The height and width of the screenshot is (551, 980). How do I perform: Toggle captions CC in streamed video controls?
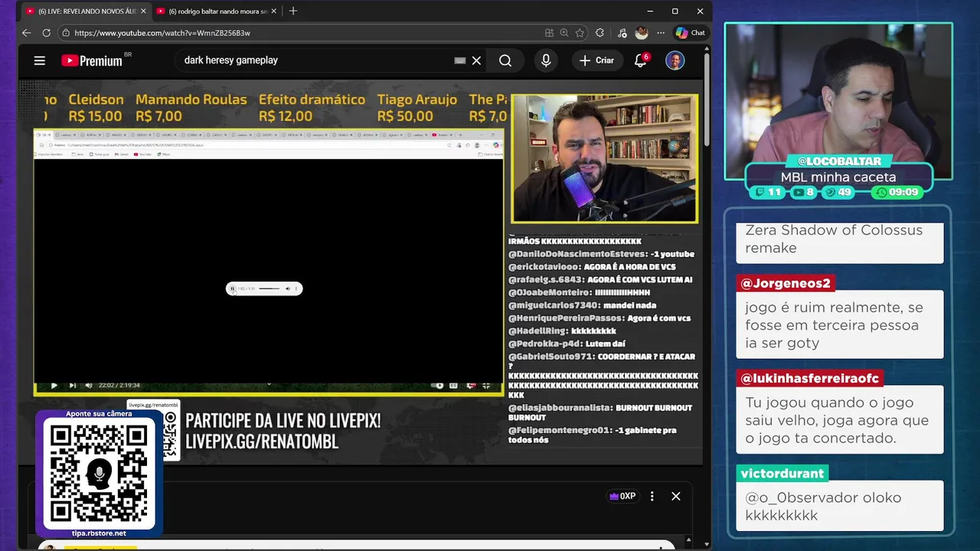[x=453, y=385]
